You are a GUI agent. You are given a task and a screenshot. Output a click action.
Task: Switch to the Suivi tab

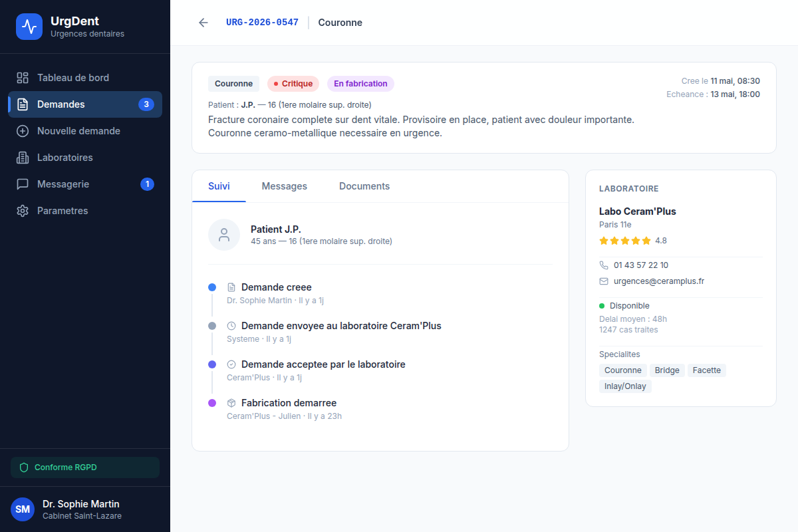coord(219,186)
